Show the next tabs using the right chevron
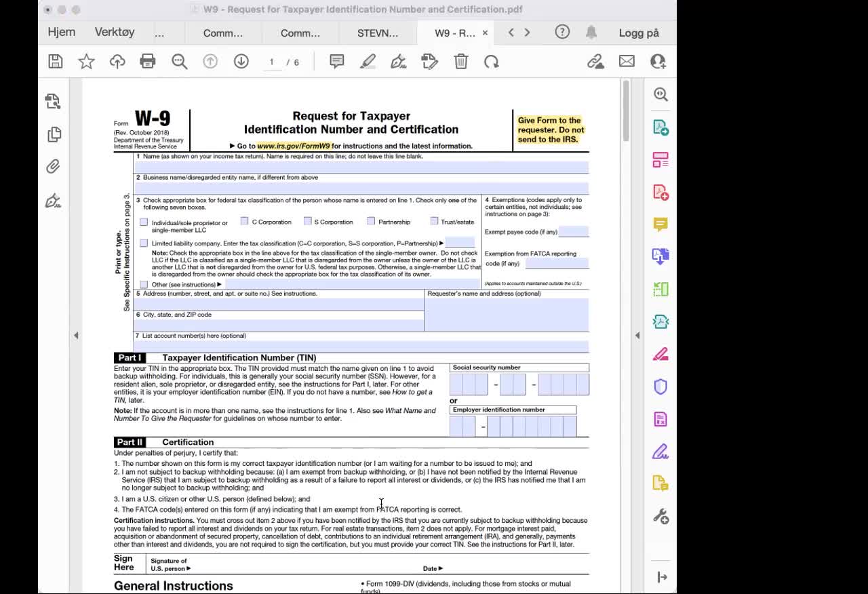Viewport: 868px width, 594px height. point(527,32)
